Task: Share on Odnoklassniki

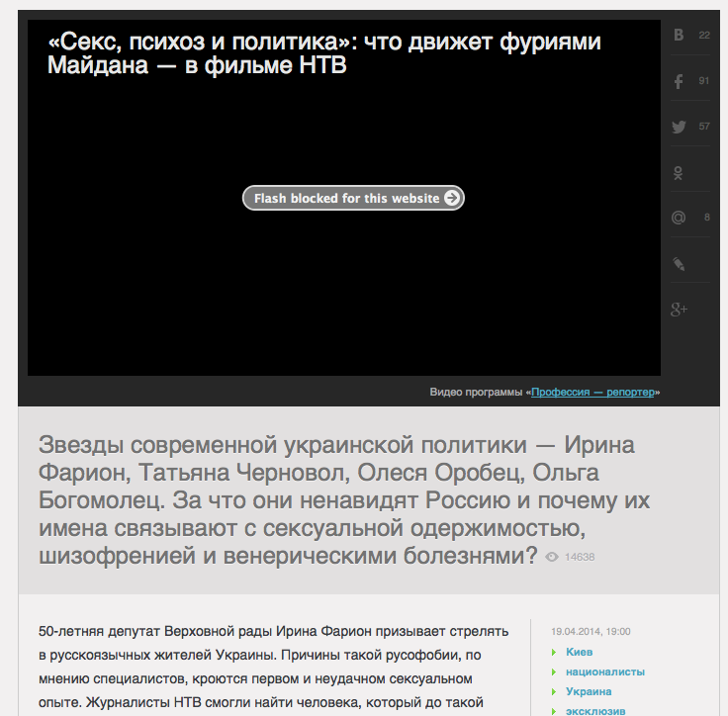Action: (678, 173)
